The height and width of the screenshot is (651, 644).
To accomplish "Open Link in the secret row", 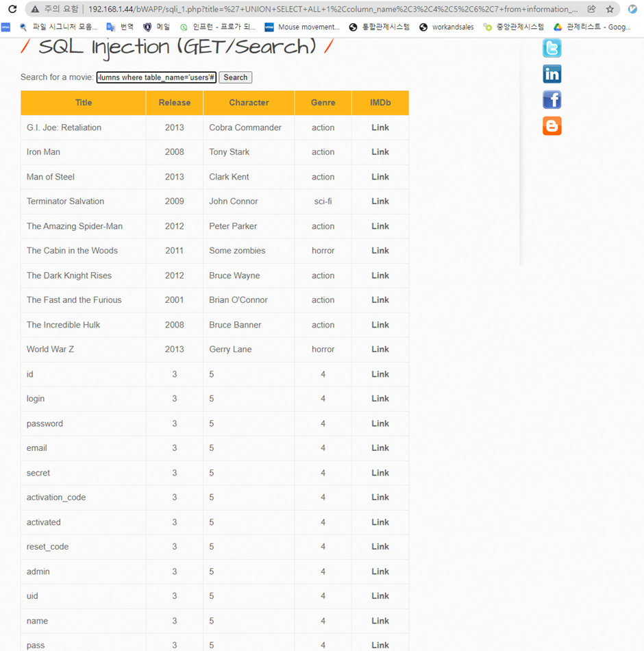I will [x=380, y=473].
